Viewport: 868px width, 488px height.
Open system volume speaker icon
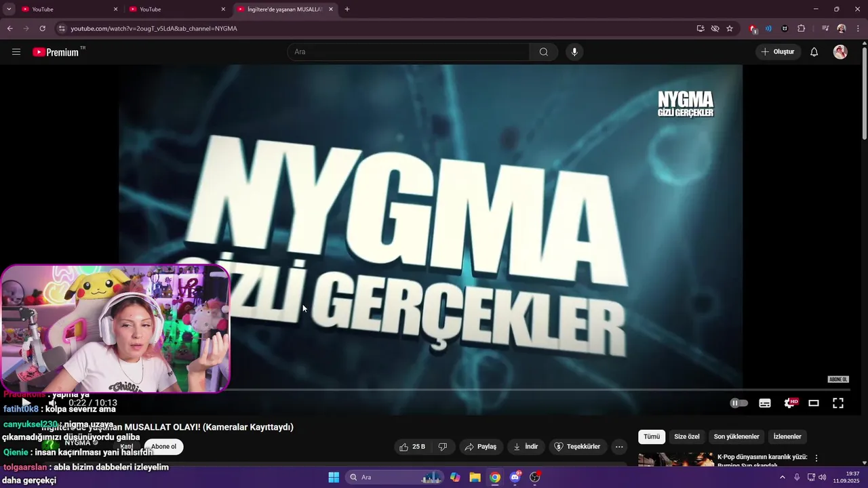(x=823, y=477)
